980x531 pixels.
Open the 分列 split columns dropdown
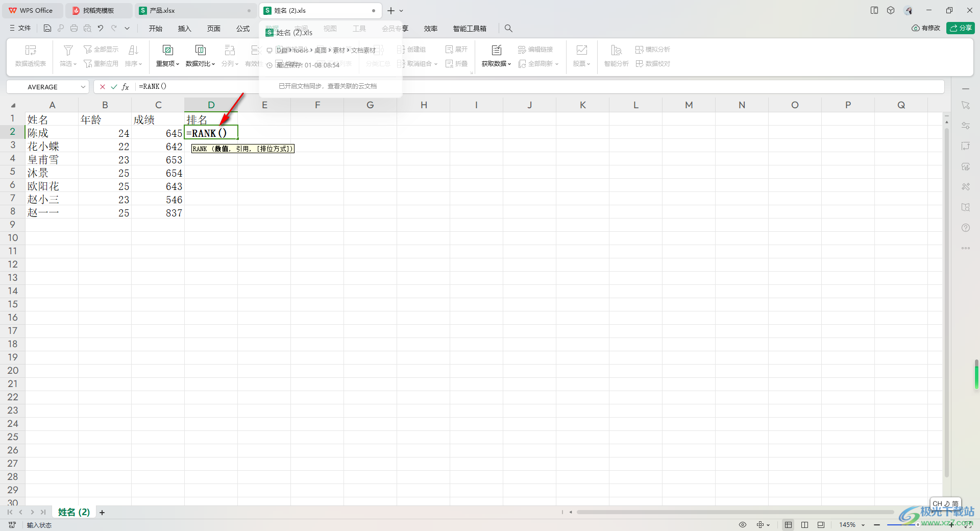(230, 56)
